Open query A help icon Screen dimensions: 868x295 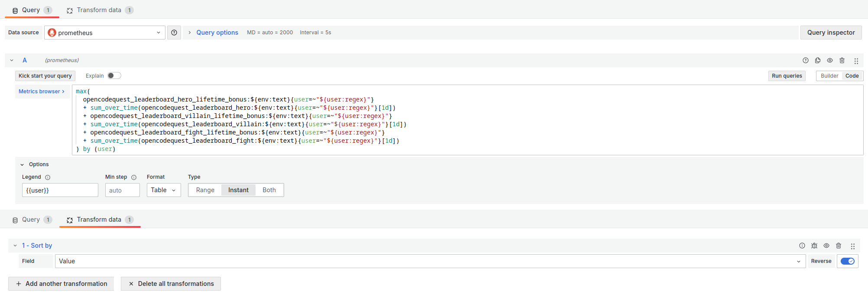point(806,60)
